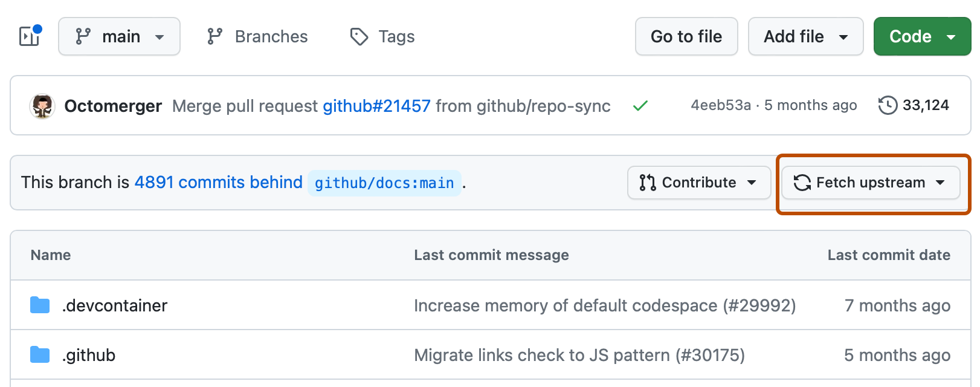Click the github/docs:main branch label
Viewport: 980px width, 387px height.
[384, 183]
